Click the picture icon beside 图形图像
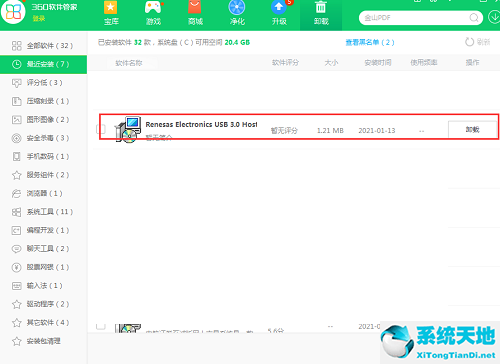This screenshot has width=500, height=364. click(16, 120)
